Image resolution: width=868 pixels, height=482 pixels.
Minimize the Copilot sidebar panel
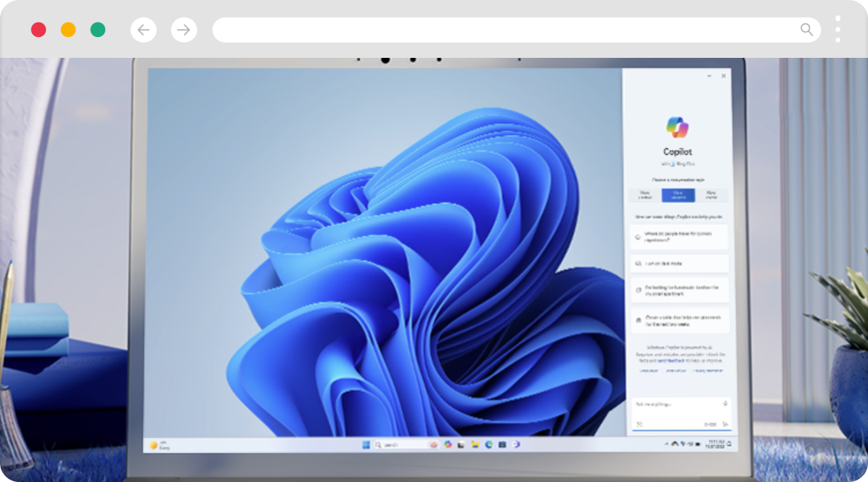pos(709,76)
